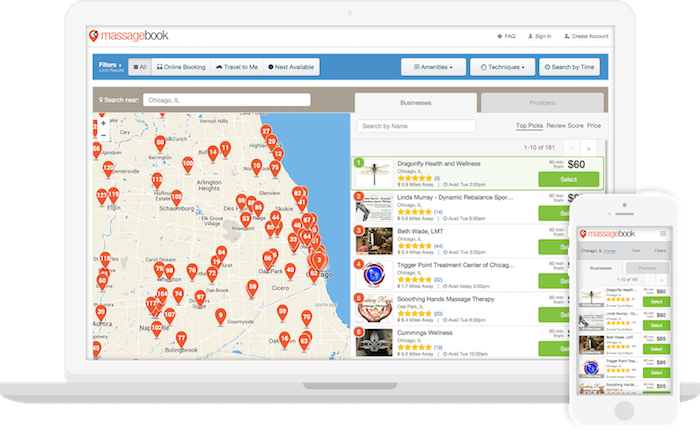Open the Cummings Wellness listing
This screenshot has width=700, height=432.
425,333
